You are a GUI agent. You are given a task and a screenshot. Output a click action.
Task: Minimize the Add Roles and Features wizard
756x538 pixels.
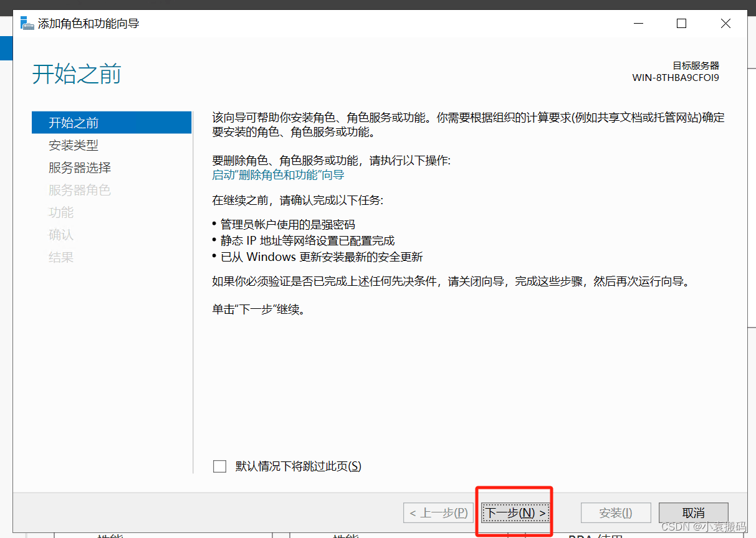[x=638, y=24]
